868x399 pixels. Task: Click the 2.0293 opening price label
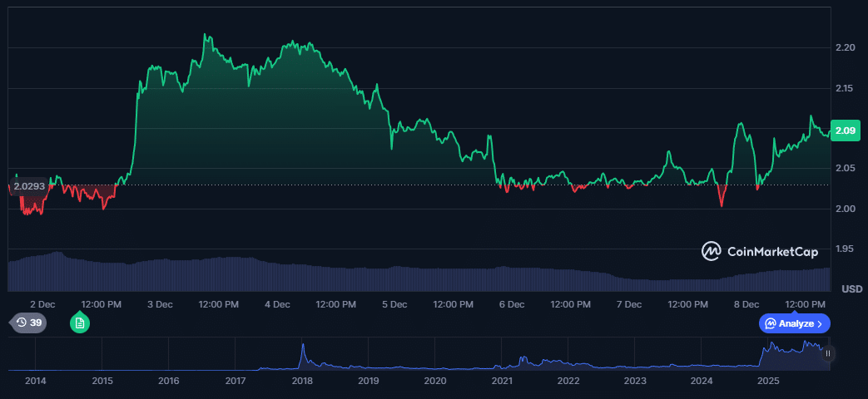point(28,186)
